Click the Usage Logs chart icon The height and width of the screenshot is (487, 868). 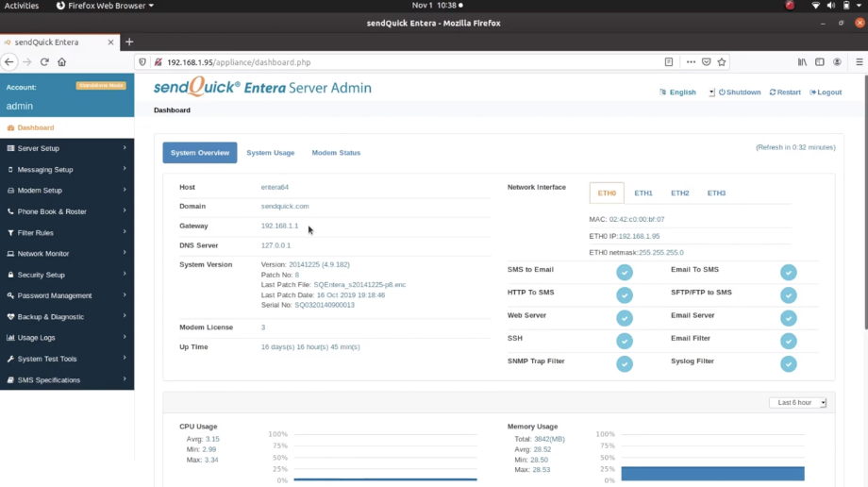click(10, 338)
